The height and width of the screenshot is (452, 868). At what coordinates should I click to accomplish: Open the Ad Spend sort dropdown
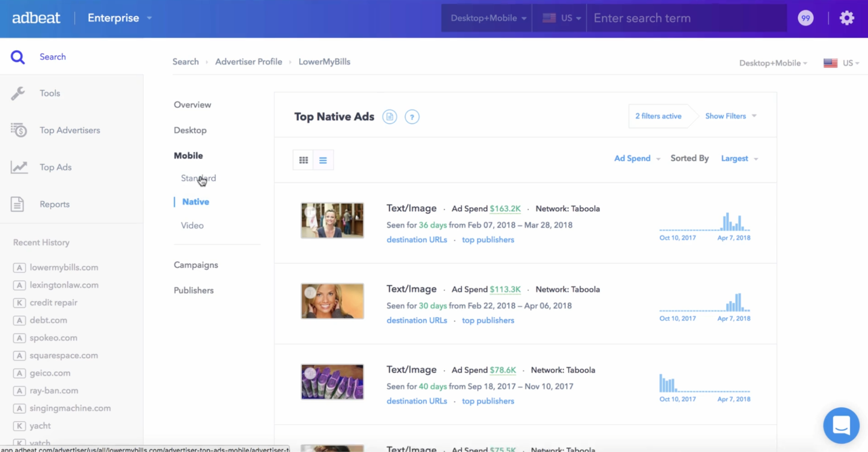(637, 158)
